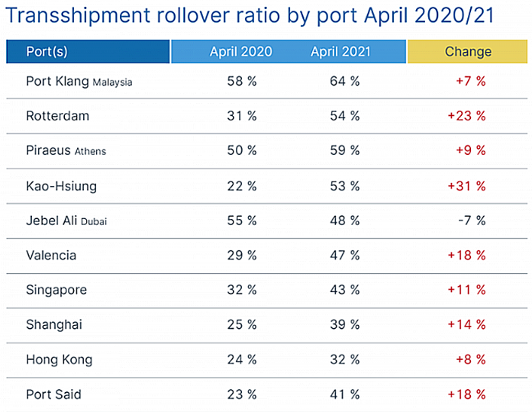
Task: Click the Shanghai port name
Action: pyautogui.click(x=54, y=325)
